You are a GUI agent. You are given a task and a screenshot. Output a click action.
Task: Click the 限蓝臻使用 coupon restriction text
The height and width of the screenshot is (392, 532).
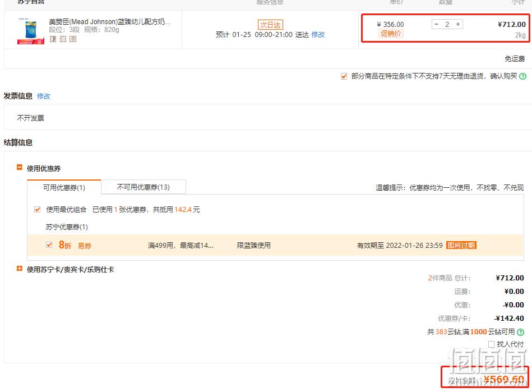coord(253,246)
